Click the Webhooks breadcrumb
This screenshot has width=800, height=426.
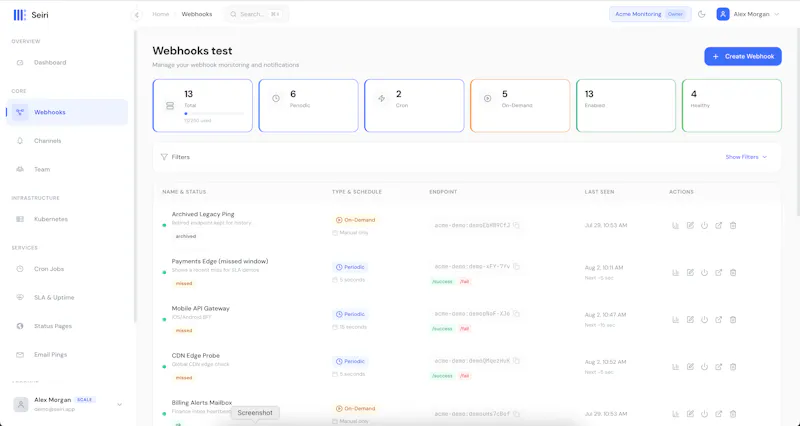tap(197, 14)
